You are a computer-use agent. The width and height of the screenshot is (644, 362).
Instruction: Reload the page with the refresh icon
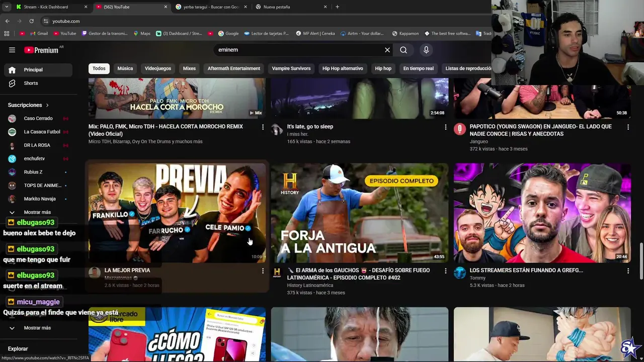point(31,21)
